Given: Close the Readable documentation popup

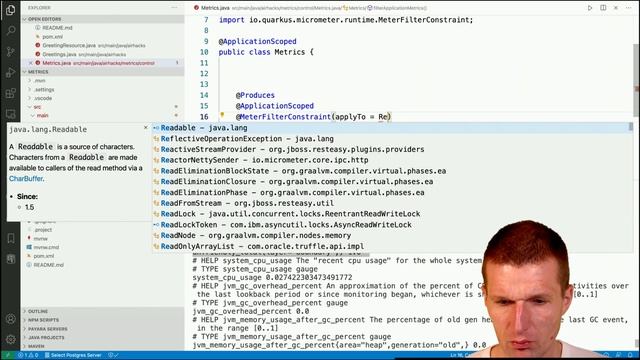Looking at the screenshot, I should [146, 128].
